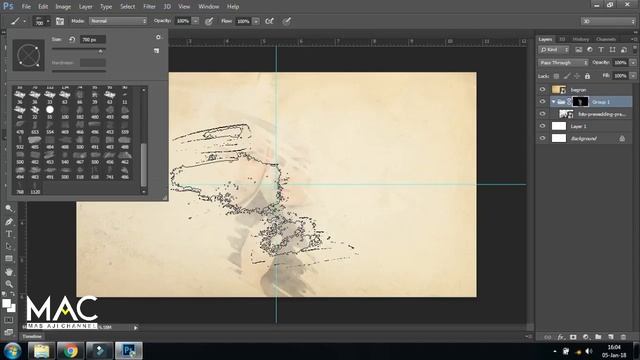This screenshot has width=640, height=360.
Task: Hide the foto-prewedding layer
Action: (542, 114)
